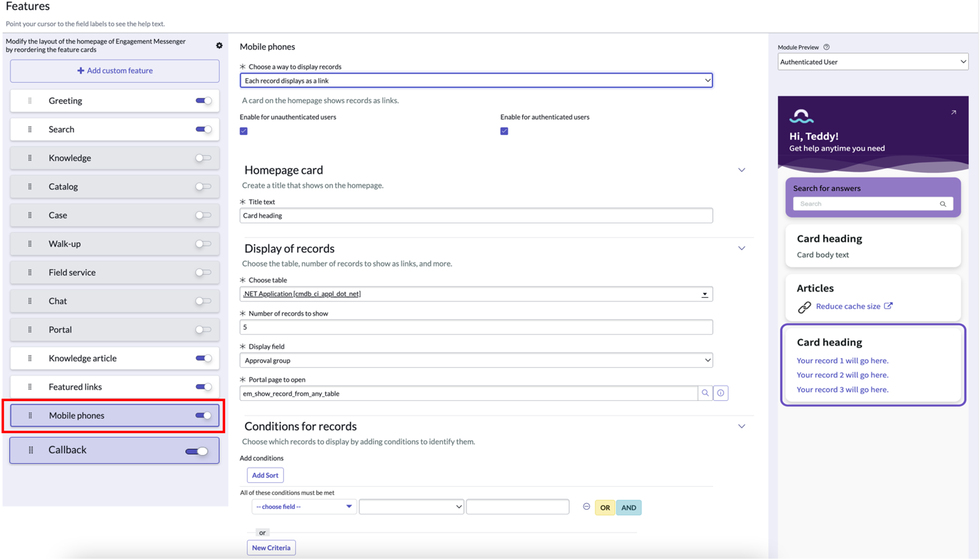This screenshot has width=980, height=559.
Task: Grab the Callback row drag handle
Action: (x=31, y=450)
